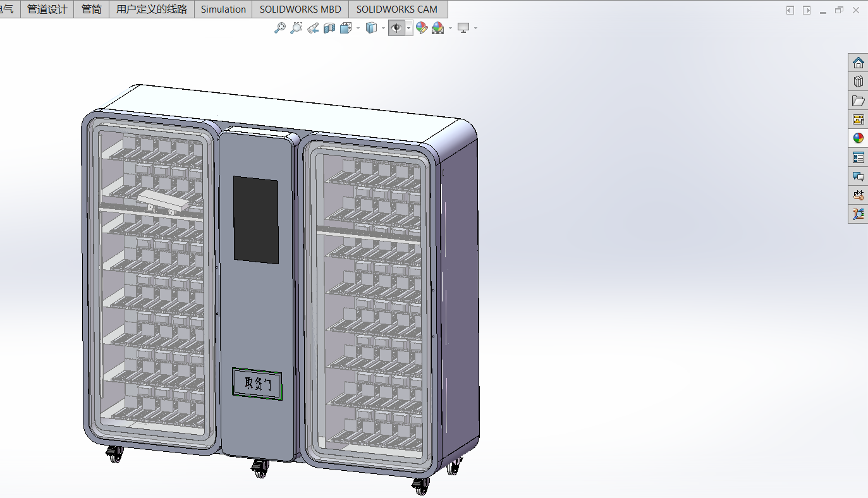Open the SOLIDWORKS Resources home tab
The height and width of the screenshot is (498, 868).
pyautogui.click(x=858, y=63)
